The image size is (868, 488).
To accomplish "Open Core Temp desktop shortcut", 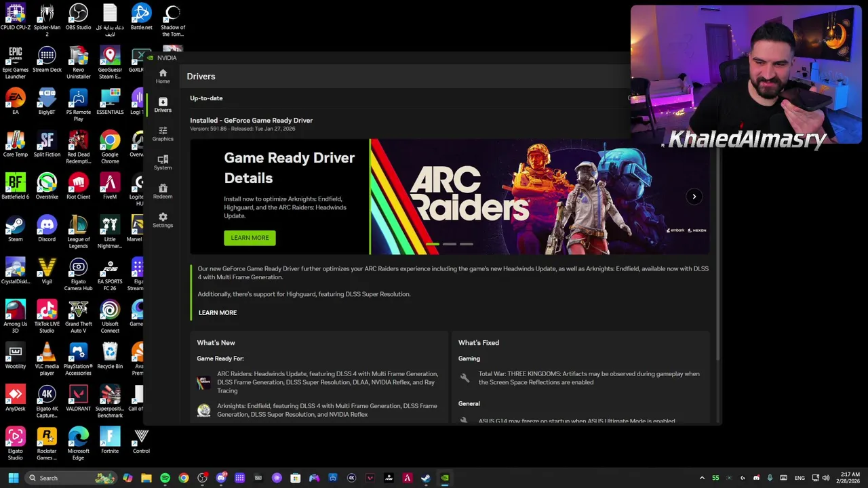I will (15, 144).
